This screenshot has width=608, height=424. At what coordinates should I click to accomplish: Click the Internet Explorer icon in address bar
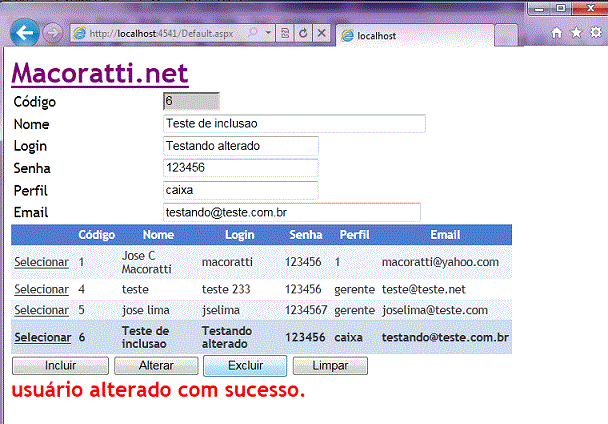pos(79,33)
